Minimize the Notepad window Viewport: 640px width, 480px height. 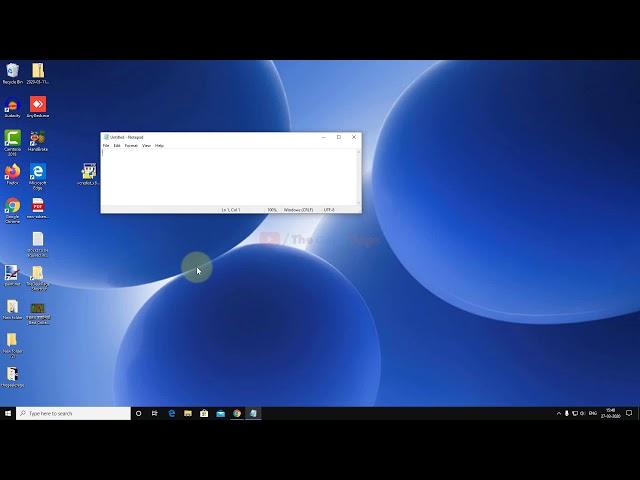[324, 137]
